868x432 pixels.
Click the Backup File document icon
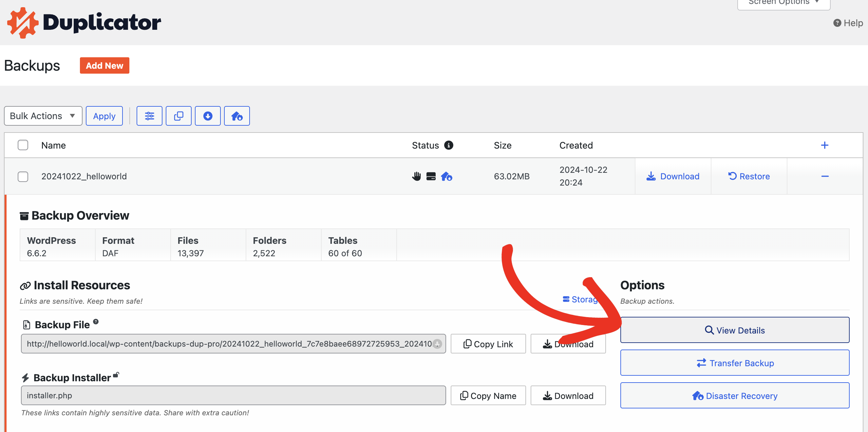click(27, 325)
